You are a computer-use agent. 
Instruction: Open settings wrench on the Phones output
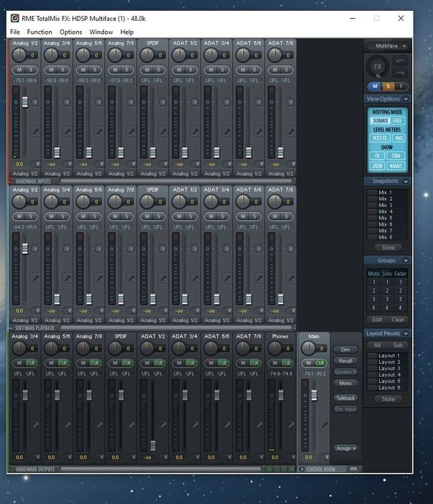coord(291,425)
